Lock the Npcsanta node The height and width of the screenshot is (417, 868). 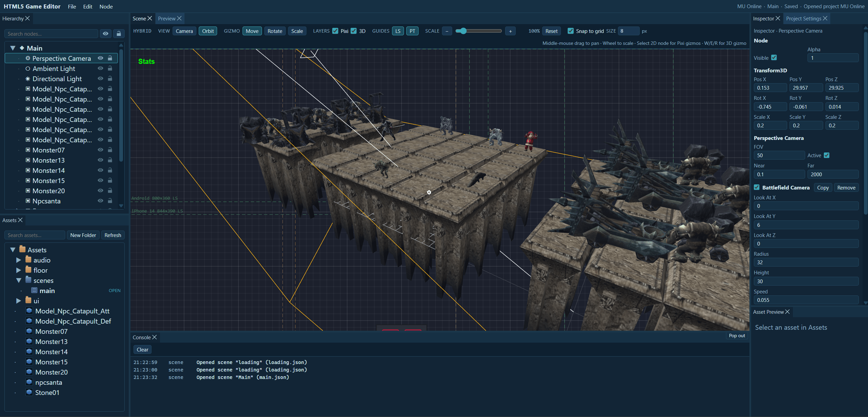pyautogui.click(x=110, y=201)
